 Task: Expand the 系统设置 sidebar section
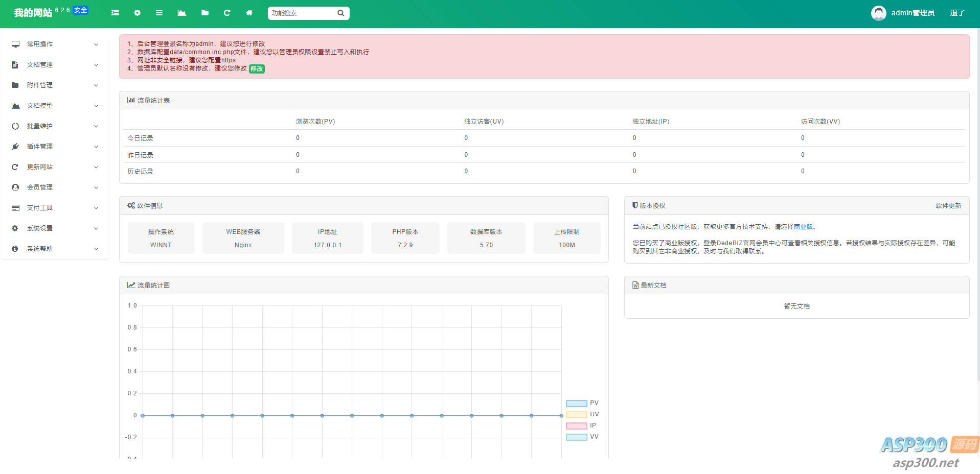[x=55, y=228]
